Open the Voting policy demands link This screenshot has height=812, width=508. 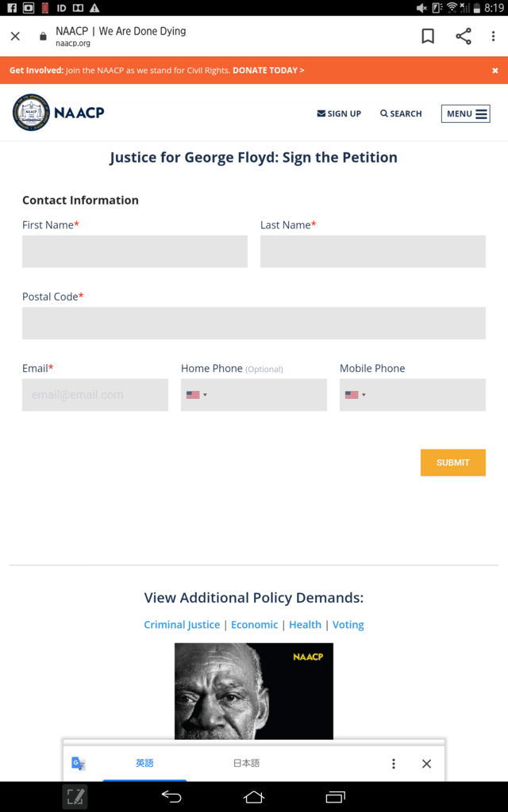[348, 625]
